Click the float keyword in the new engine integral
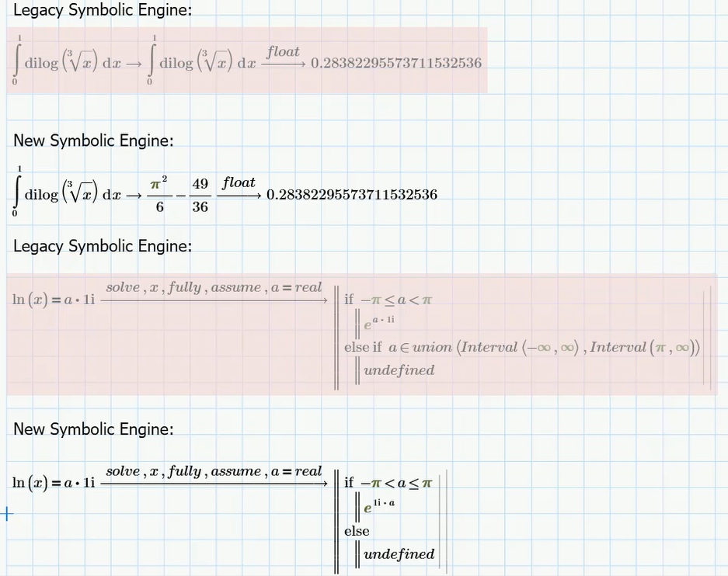728x576 pixels. [x=239, y=182]
